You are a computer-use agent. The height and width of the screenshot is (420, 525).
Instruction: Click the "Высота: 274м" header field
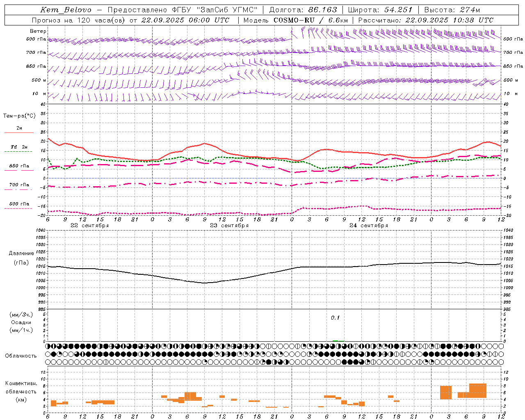point(452,10)
